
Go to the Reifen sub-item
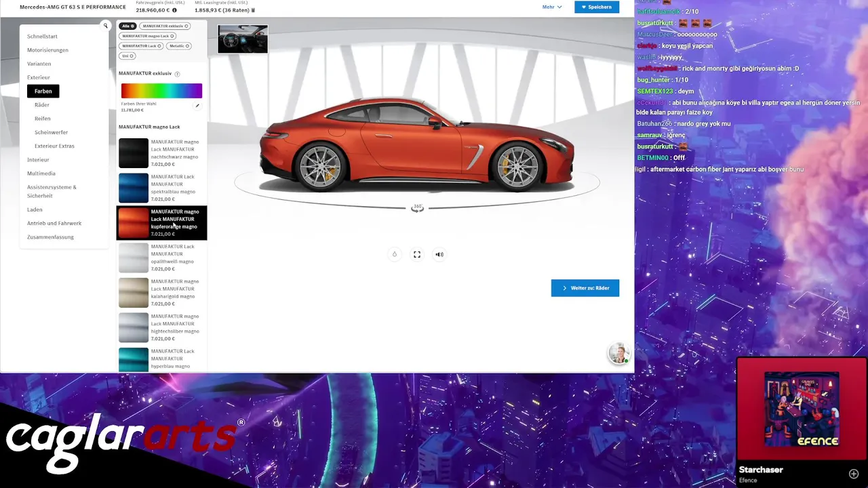tap(43, 119)
